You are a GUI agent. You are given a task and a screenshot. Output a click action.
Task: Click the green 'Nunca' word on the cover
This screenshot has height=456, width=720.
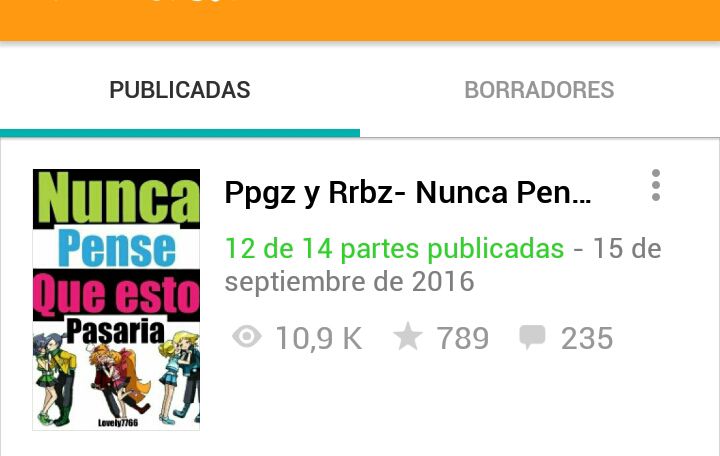click(118, 197)
